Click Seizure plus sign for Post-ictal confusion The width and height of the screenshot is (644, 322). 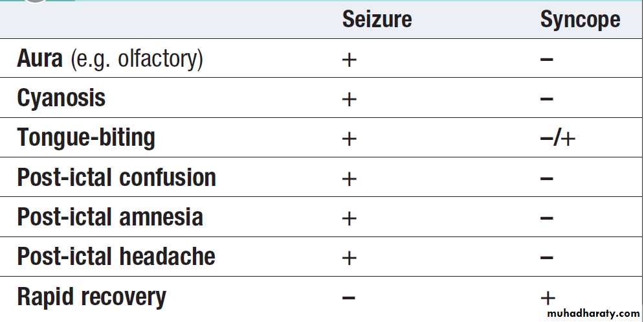(349, 178)
